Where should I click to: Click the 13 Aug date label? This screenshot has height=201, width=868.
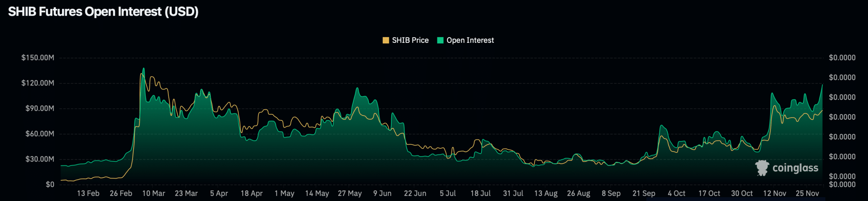coord(546,194)
